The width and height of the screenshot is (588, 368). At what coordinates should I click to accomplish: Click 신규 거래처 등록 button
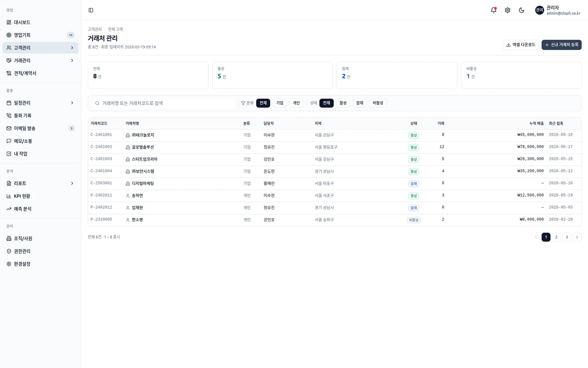(562, 45)
